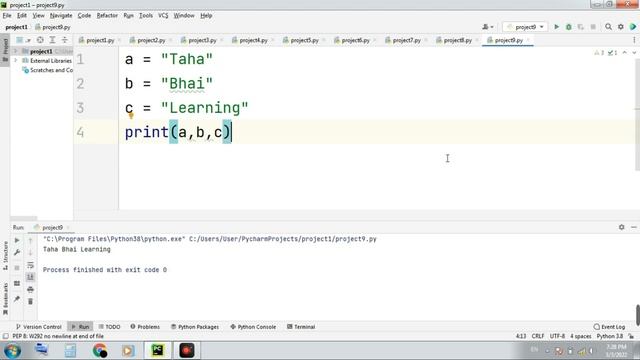Open the Event Log
This screenshot has height=360, width=640.
point(609,327)
